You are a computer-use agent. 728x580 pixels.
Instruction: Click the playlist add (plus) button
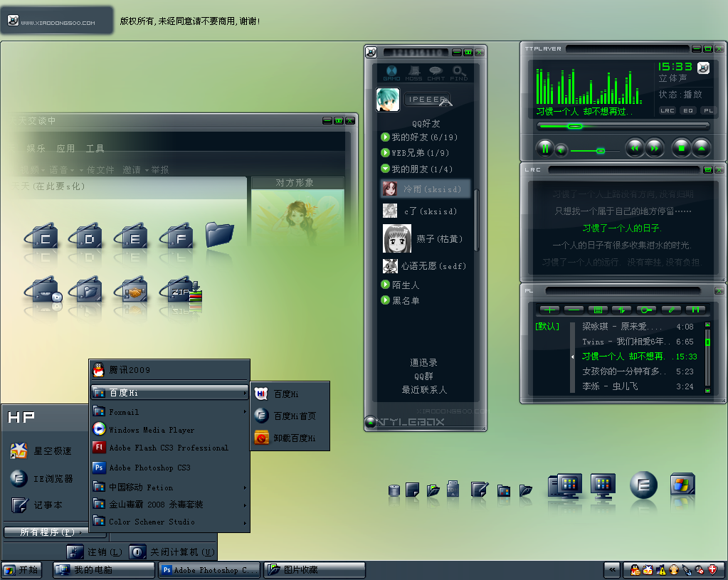pos(549,310)
